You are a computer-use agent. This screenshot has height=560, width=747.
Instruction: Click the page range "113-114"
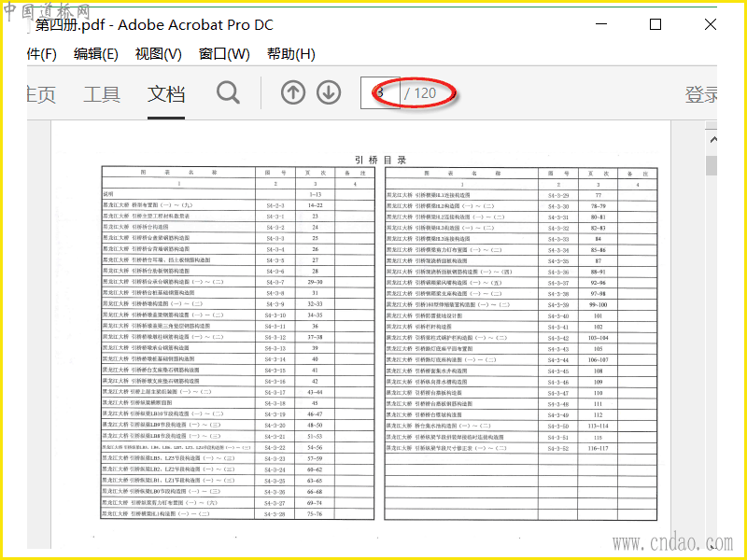tap(599, 427)
